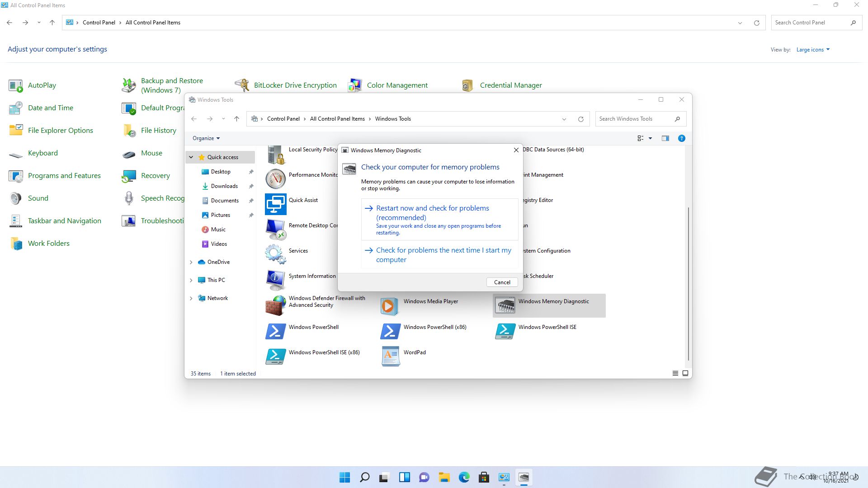Viewport: 868px width, 488px height.
Task: Open Date and Time settings
Action: point(41,108)
